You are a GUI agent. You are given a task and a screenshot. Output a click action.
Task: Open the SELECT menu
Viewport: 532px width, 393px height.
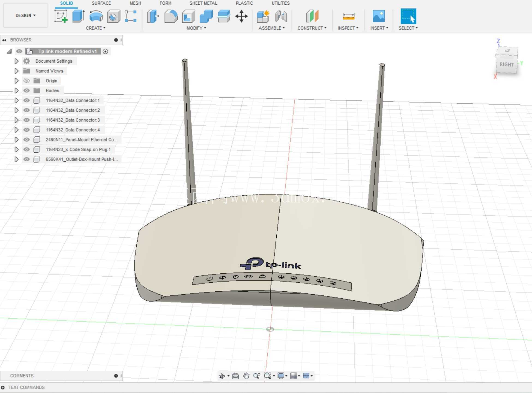coord(408,28)
